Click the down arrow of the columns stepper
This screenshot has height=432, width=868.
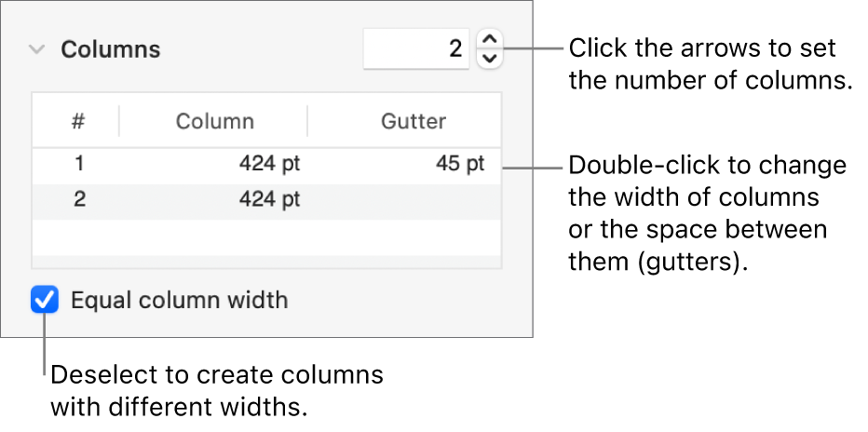point(490,59)
